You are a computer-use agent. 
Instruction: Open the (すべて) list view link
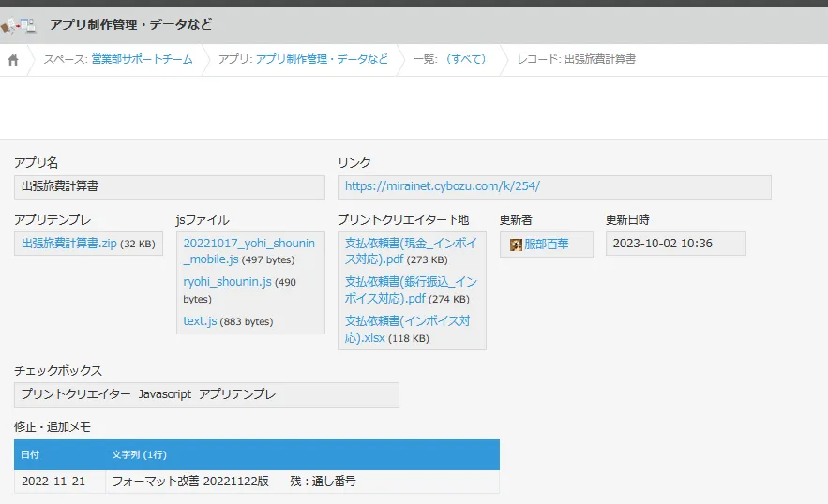[x=466, y=59]
